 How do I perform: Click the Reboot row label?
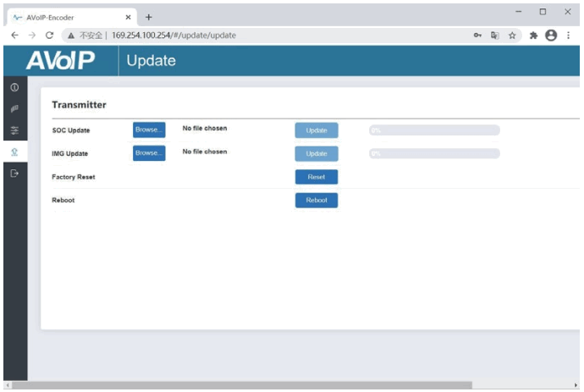63,200
